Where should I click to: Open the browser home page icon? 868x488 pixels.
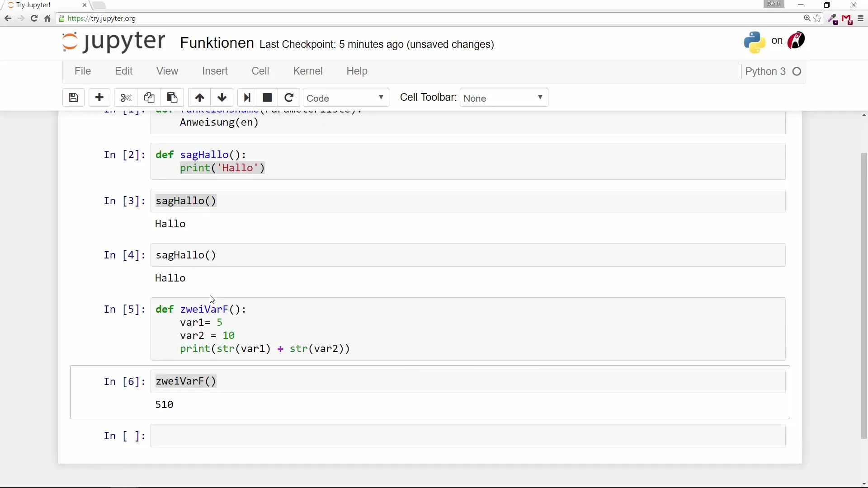pos(47,19)
